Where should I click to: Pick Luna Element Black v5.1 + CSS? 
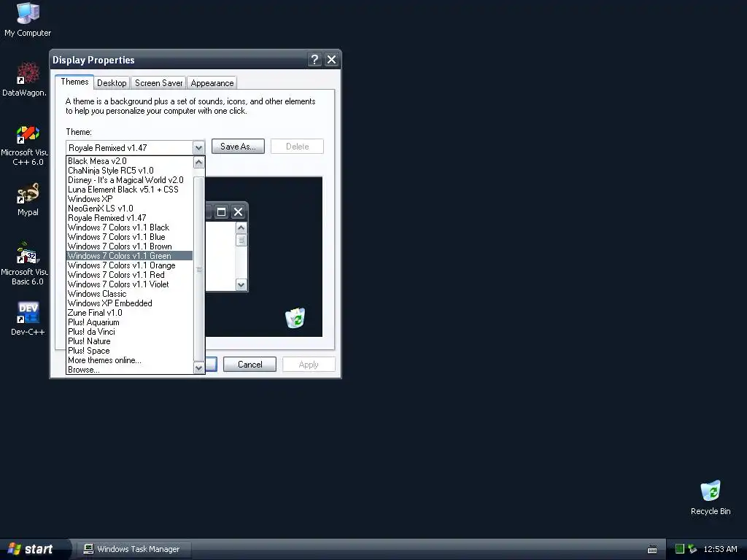pyautogui.click(x=129, y=190)
